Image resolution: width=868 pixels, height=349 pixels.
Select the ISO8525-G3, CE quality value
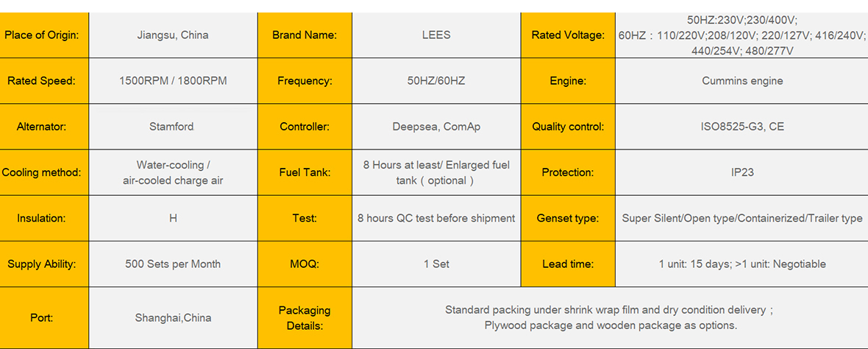741,127
